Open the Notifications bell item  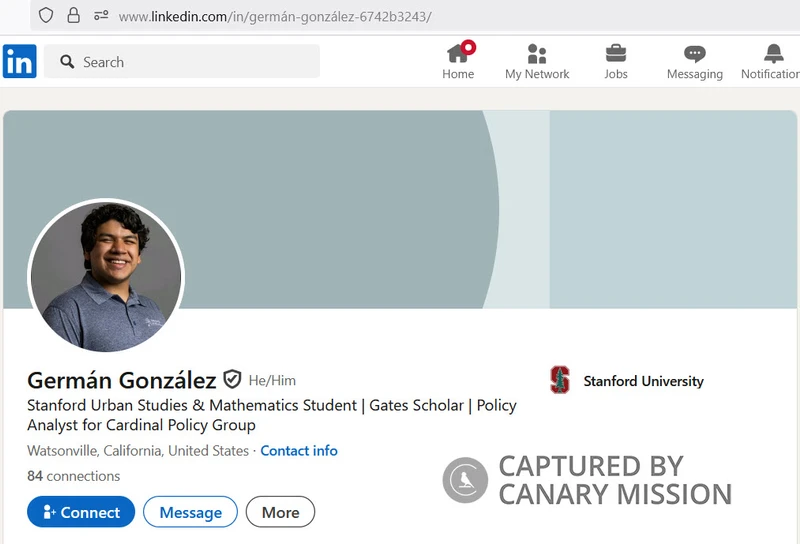(x=771, y=61)
